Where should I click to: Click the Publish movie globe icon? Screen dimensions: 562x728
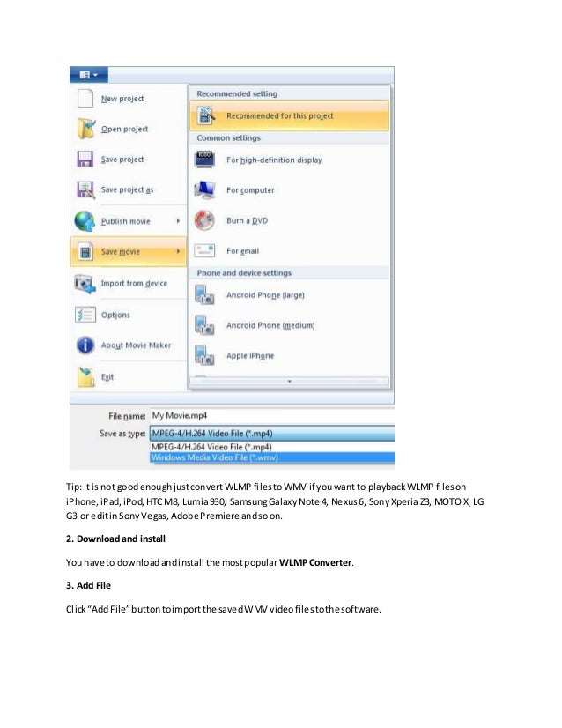85,221
